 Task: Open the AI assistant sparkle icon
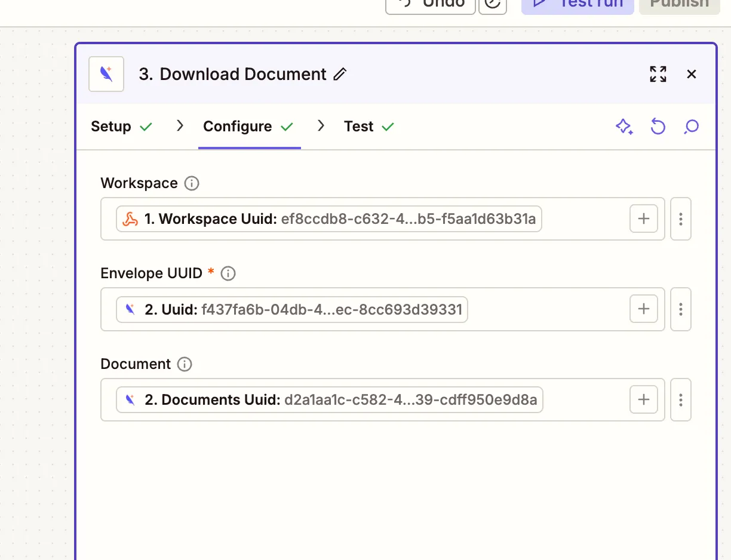pyautogui.click(x=625, y=127)
